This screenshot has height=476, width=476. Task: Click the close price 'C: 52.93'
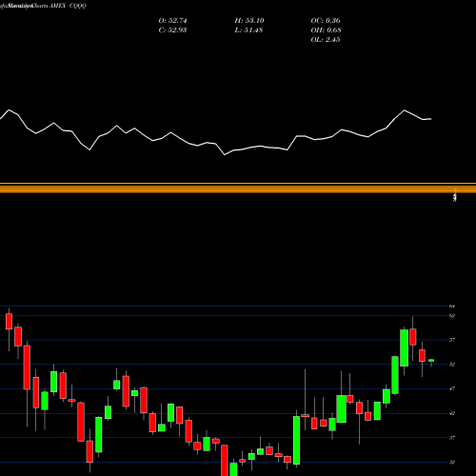(x=172, y=30)
